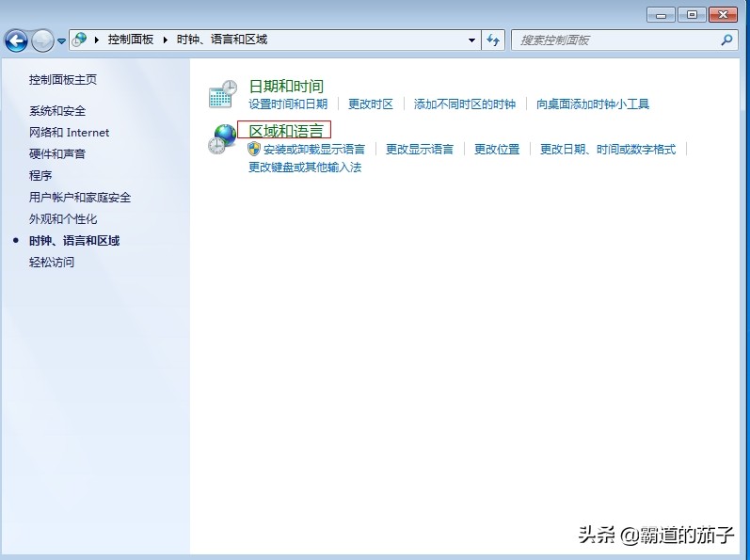Click the UAC shield icon
Image resolution: width=750 pixels, height=560 pixels.
(x=254, y=150)
